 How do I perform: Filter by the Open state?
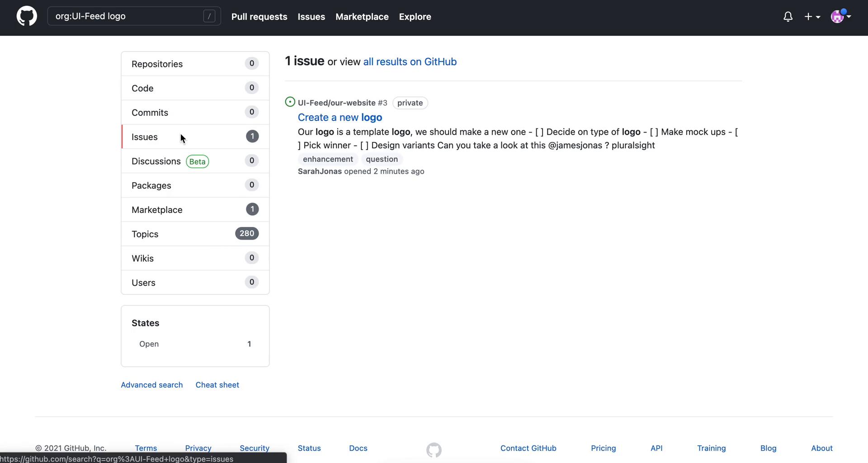pos(195,344)
